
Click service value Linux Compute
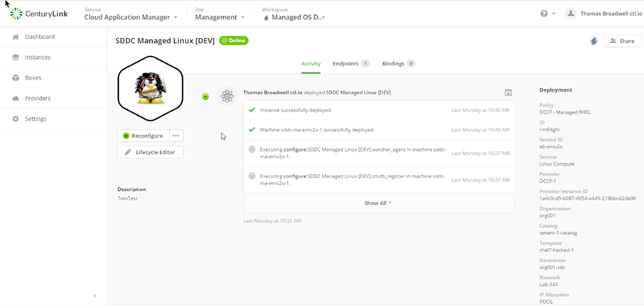click(x=557, y=164)
